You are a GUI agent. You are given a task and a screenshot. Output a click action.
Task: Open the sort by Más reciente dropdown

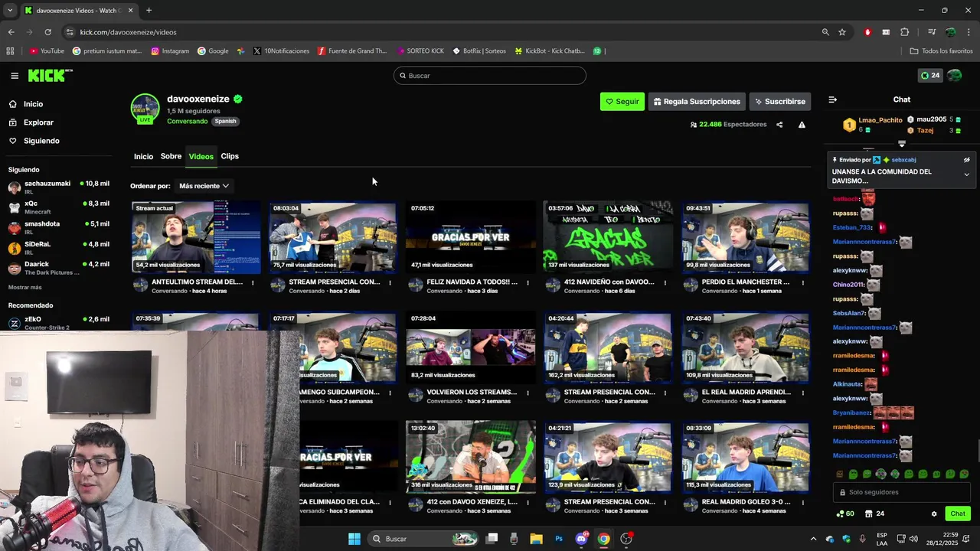(204, 186)
